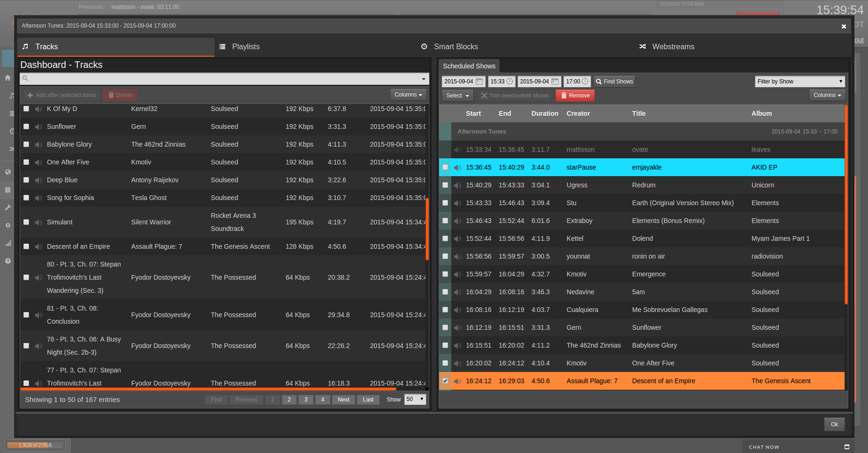Click speaker icon in the Redrum scheduled row
This screenshot has height=453, width=868.
tap(457, 186)
